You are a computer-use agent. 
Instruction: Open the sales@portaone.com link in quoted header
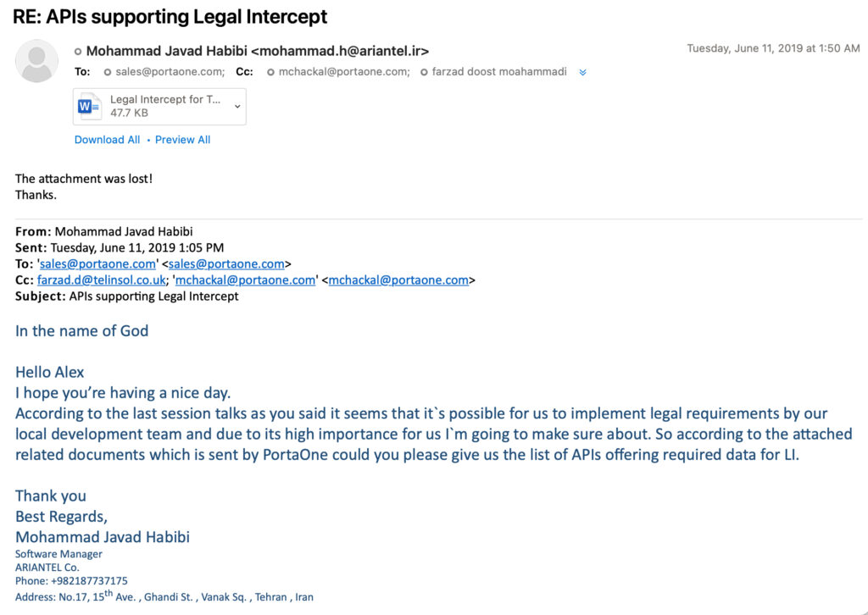97,263
